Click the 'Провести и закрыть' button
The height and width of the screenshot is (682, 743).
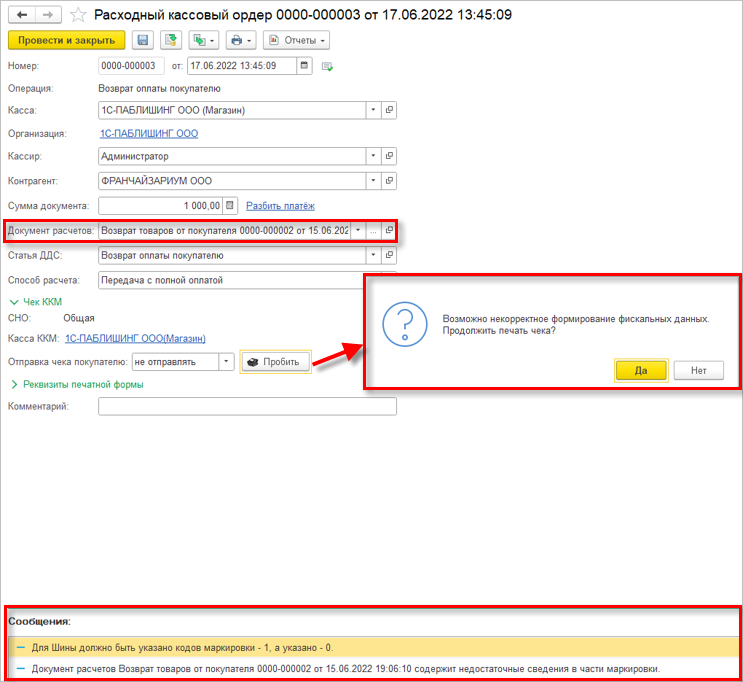pyautogui.click(x=66, y=40)
